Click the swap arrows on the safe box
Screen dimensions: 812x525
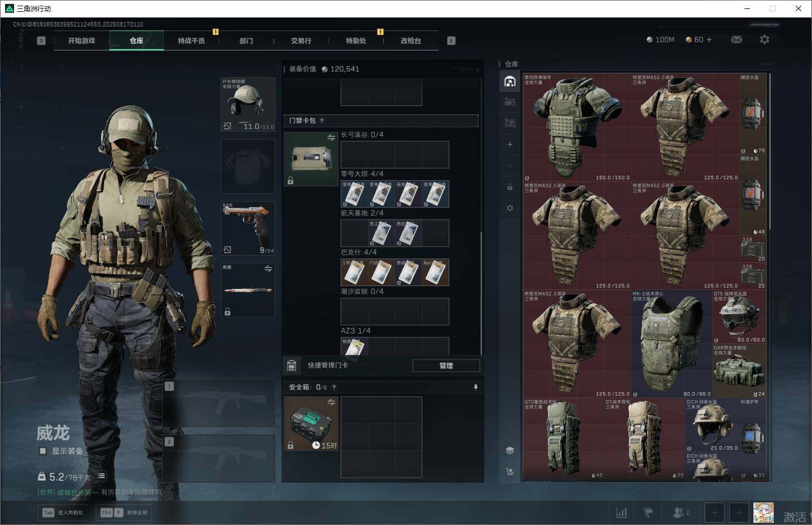(331, 402)
